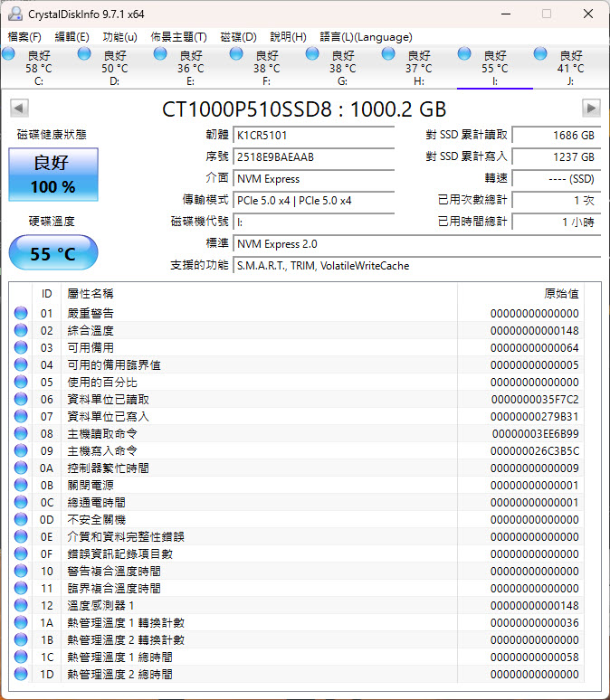610x700 pixels.
Task: Click the status icon for 07 資料單位已寫入
Action: click(21, 416)
